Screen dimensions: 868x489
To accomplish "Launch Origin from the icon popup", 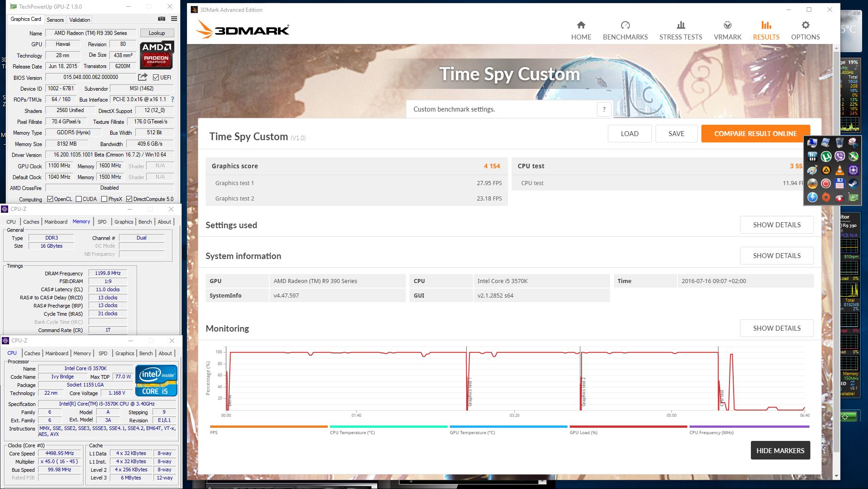I will 826,197.
